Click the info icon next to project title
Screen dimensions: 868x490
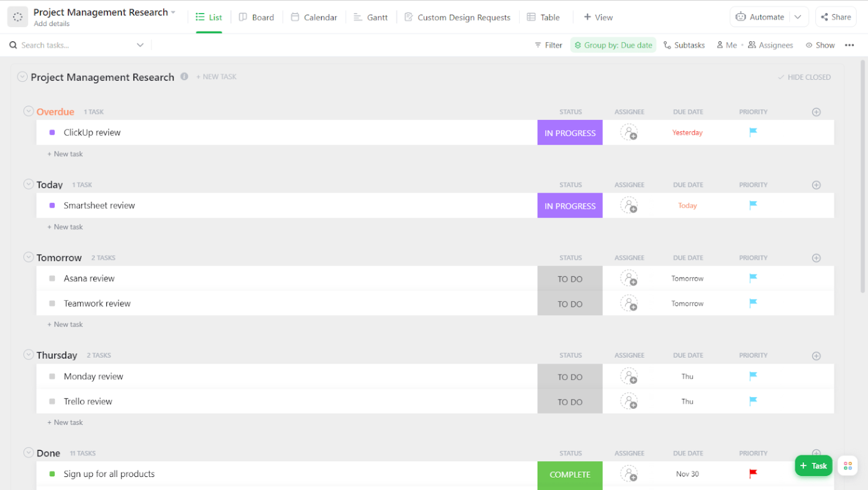(184, 76)
